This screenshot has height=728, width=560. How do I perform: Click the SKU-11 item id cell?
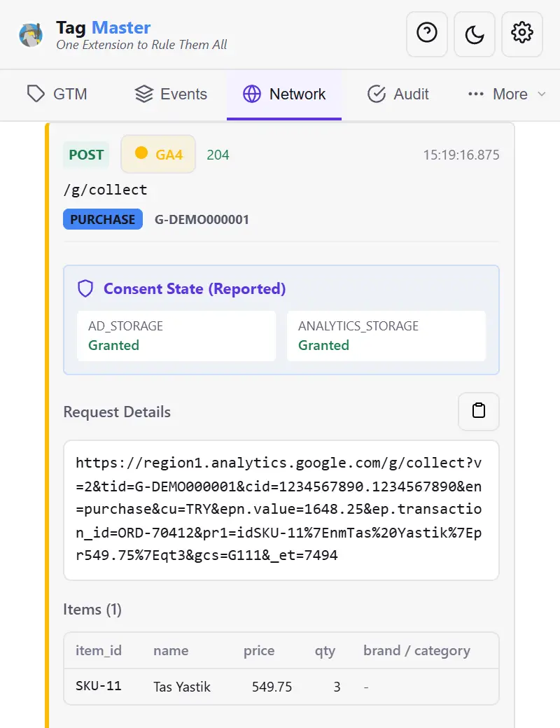coord(99,686)
